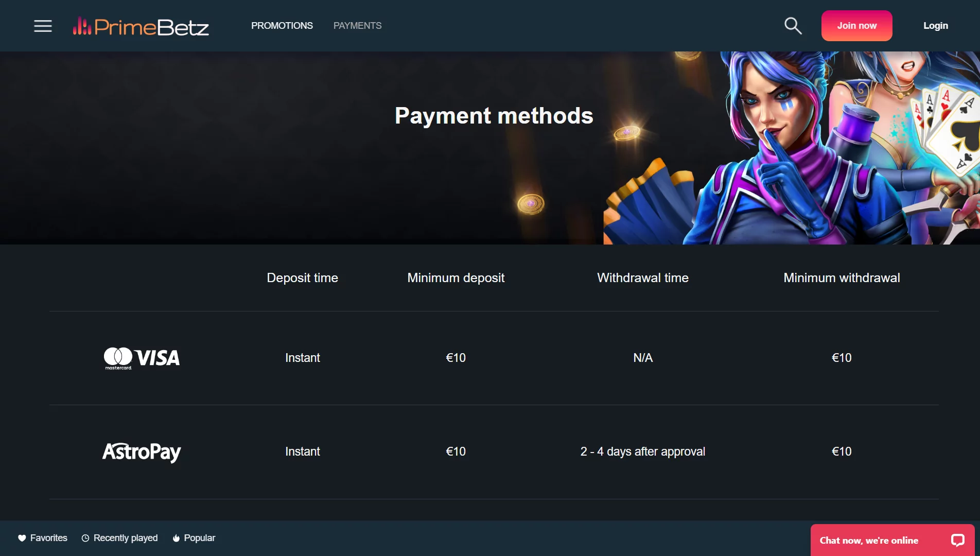980x556 pixels.
Task: Select the Favorites heart icon
Action: coord(21,537)
